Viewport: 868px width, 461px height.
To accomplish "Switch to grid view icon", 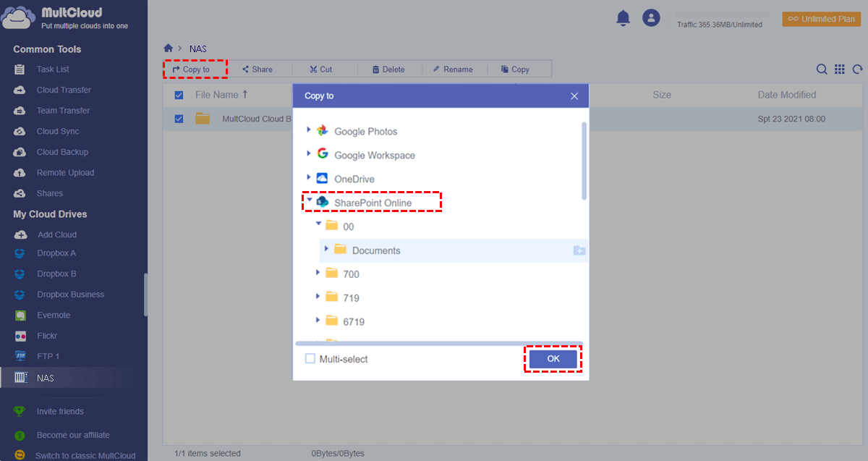I will click(x=840, y=69).
